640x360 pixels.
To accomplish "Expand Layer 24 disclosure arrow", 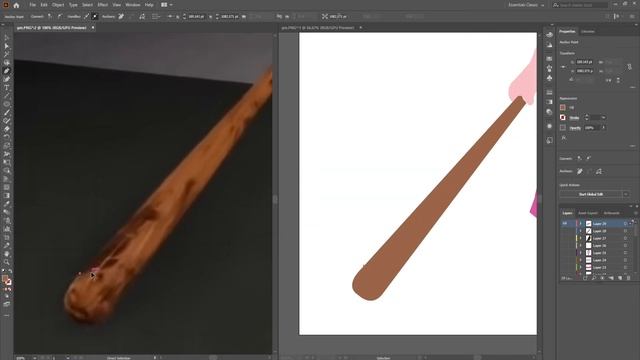I will click(581, 260).
